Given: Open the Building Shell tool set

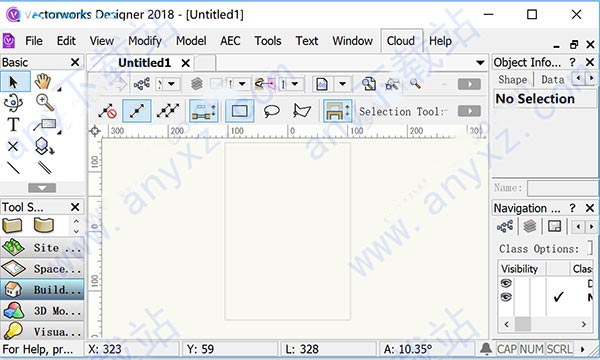Looking at the screenshot, I should (42, 290).
